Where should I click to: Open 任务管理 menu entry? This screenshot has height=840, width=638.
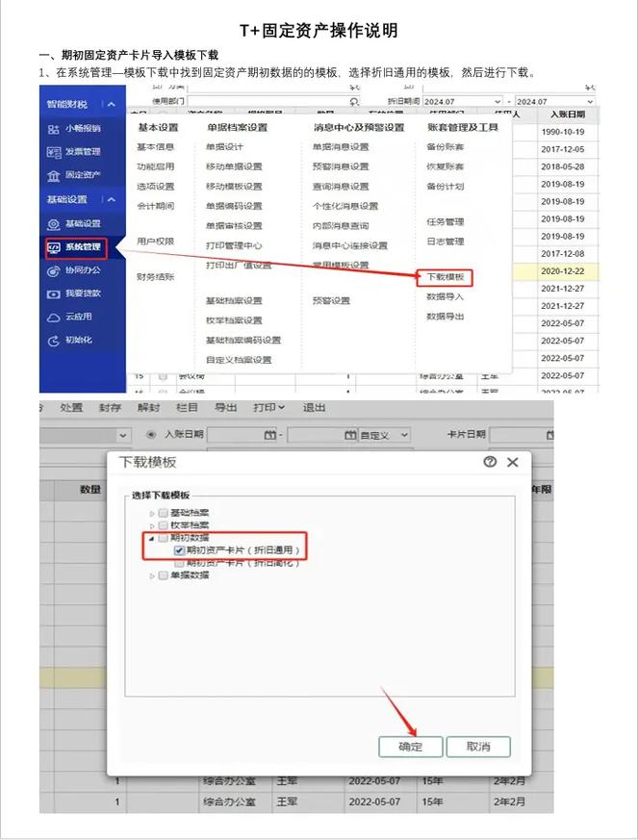coord(446,221)
